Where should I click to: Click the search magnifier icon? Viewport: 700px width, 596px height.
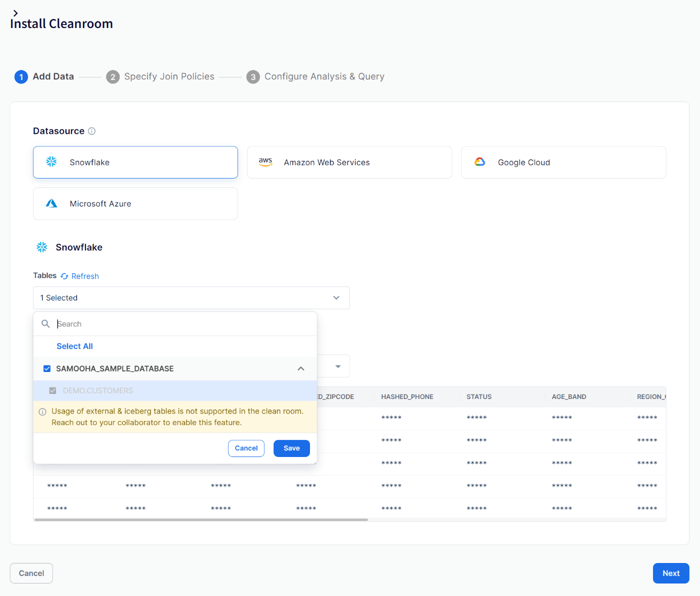[x=45, y=323]
